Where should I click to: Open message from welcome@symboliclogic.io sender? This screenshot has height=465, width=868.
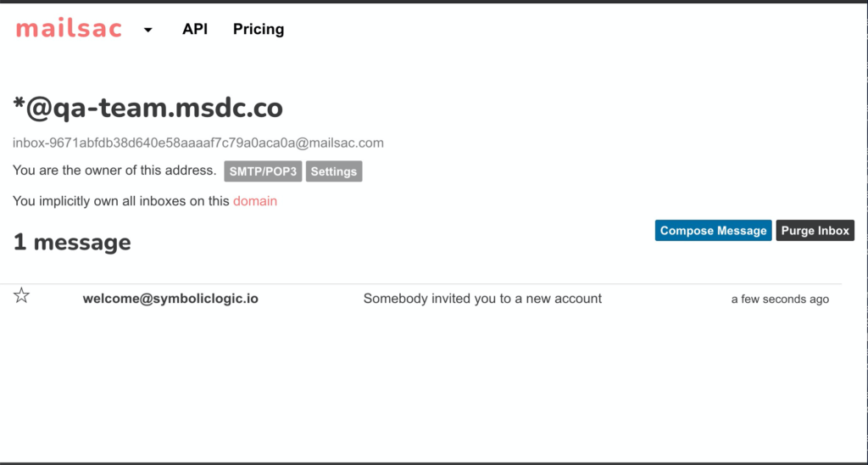(170, 299)
